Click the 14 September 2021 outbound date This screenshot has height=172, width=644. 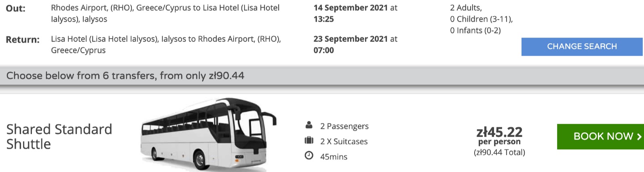351,8
